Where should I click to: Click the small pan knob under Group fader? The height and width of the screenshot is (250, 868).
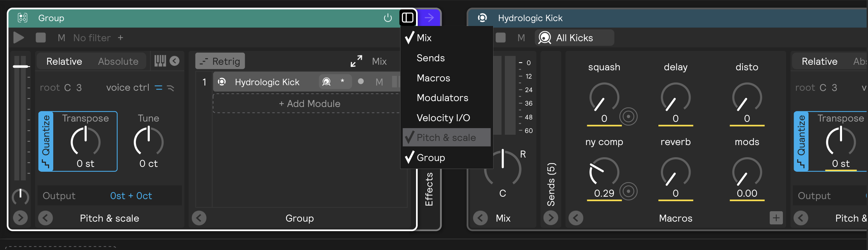coord(20,196)
